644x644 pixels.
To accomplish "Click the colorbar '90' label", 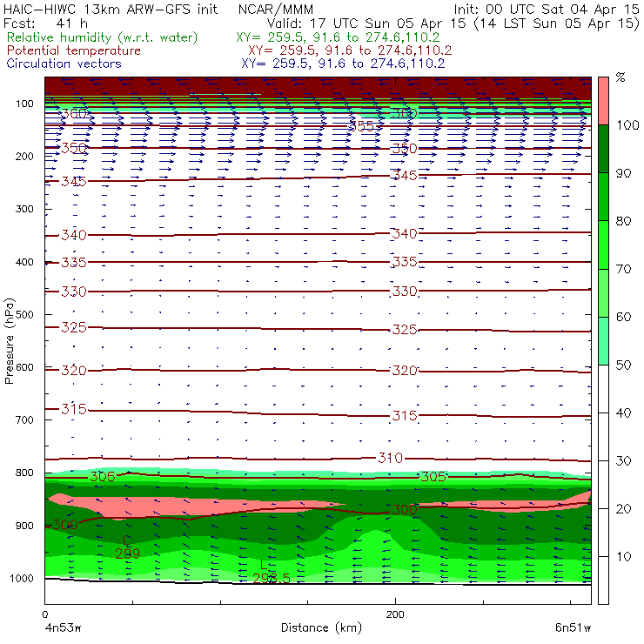I will point(624,173).
